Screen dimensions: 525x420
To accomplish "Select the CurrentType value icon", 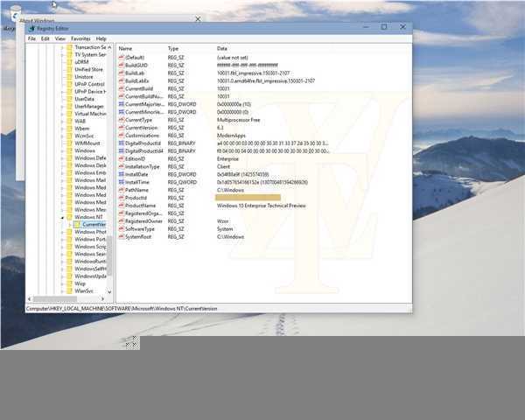I will [122, 120].
